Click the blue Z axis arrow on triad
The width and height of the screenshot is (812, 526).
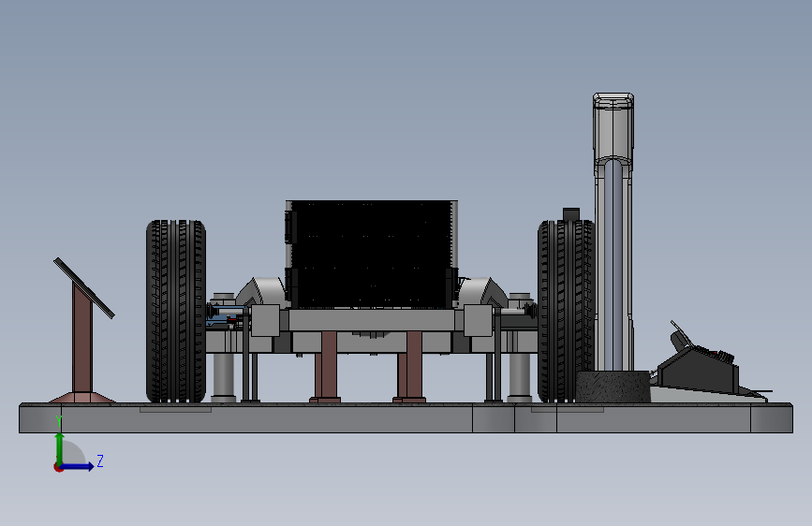point(78,466)
